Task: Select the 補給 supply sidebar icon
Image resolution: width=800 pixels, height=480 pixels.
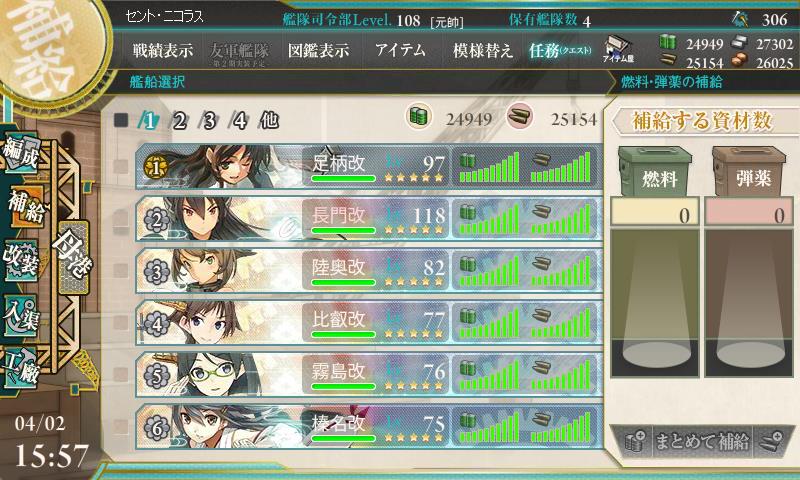Action: pos(24,207)
